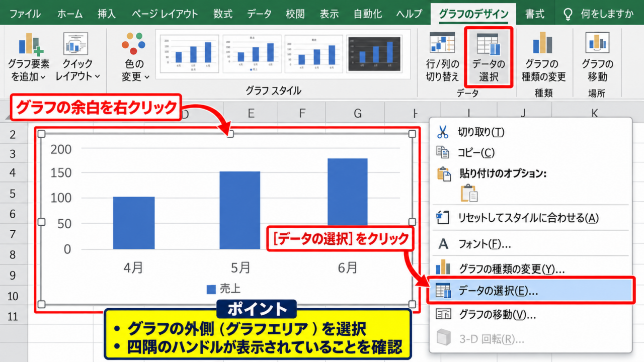
Task: Open the 校閲 ribbon tab
Action: [295, 14]
